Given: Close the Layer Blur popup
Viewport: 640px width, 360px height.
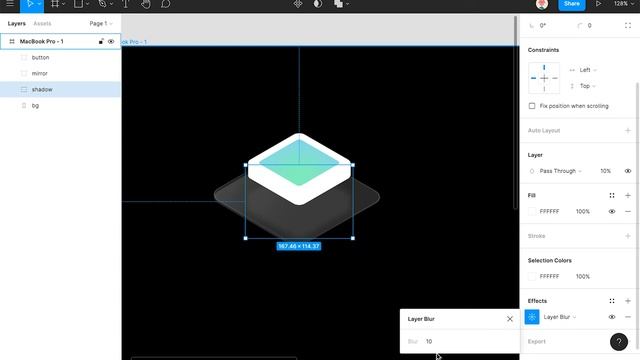Looking at the screenshot, I should (510, 319).
